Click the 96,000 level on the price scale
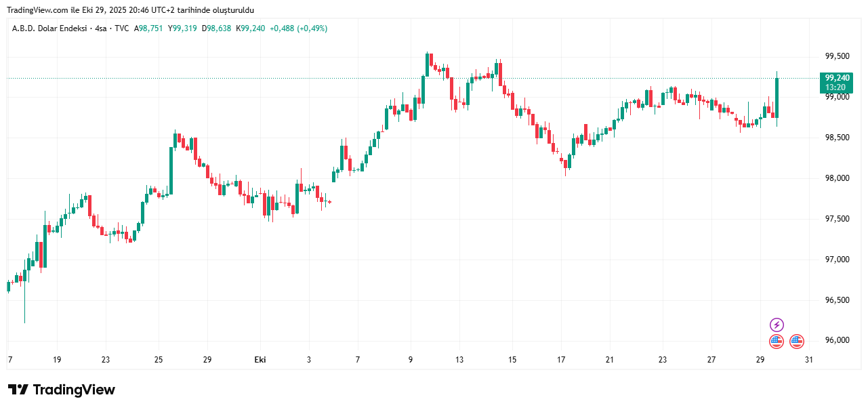 pyautogui.click(x=836, y=340)
